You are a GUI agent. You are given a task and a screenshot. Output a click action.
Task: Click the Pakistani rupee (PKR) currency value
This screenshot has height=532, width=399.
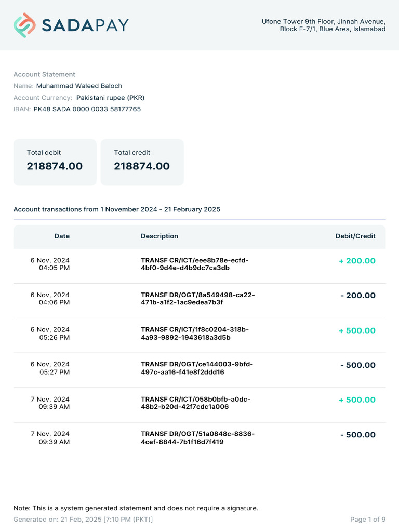[110, 98]
